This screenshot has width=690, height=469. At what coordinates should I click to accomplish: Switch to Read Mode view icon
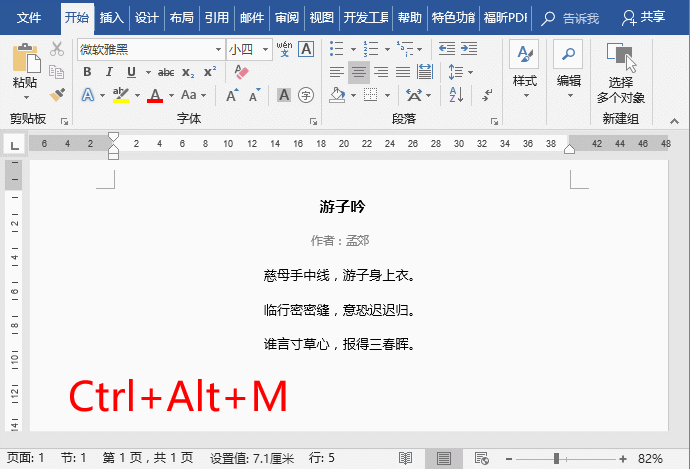(x=405, y=458)
